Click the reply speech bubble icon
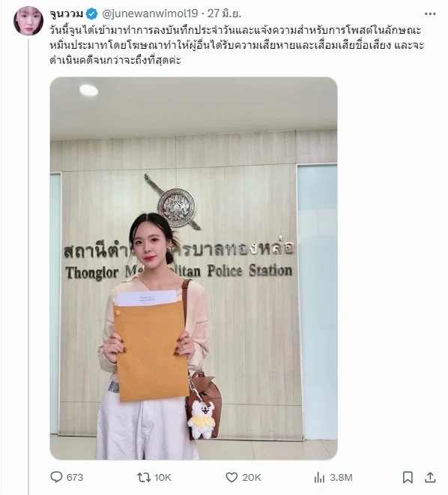This screenshot has width=448, height=495. pos(56,477)
